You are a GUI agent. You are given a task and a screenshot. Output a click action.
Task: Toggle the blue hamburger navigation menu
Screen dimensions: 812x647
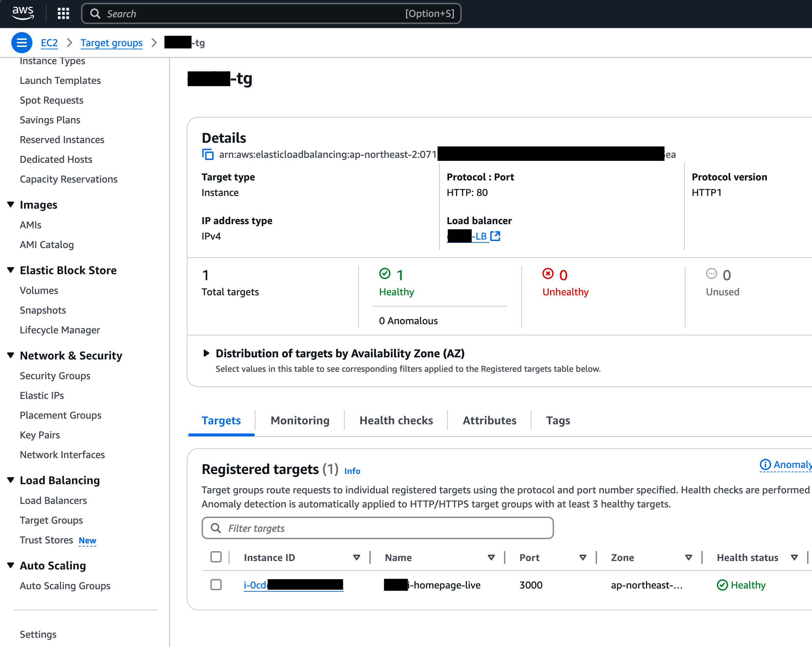tap(21, 43)
